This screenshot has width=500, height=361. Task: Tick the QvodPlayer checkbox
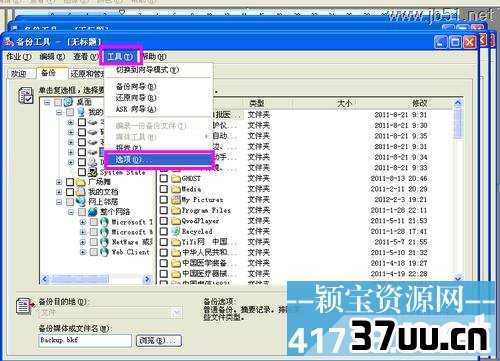tap(164, 221)
